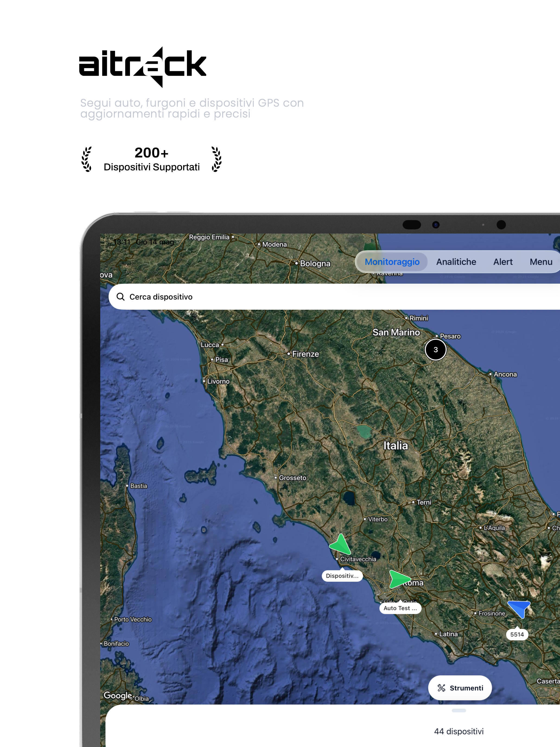Click the Bologna map label
Screen dimensions: 560x747
click(315, 263)
